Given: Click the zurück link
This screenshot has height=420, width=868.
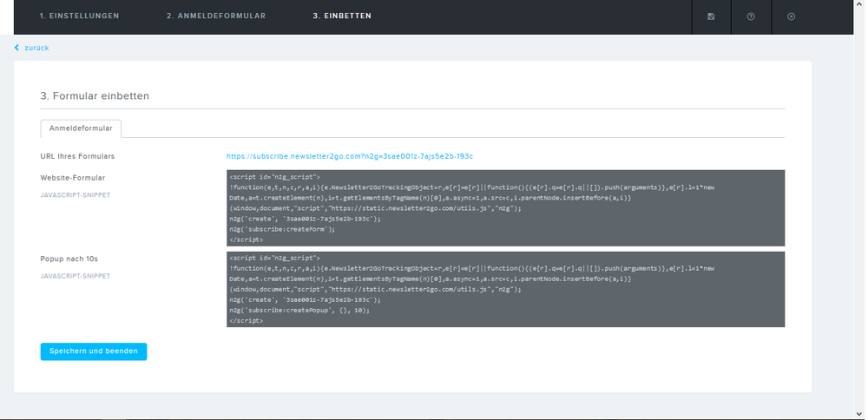Looking at the screenshot, I should tap(36, 48).
